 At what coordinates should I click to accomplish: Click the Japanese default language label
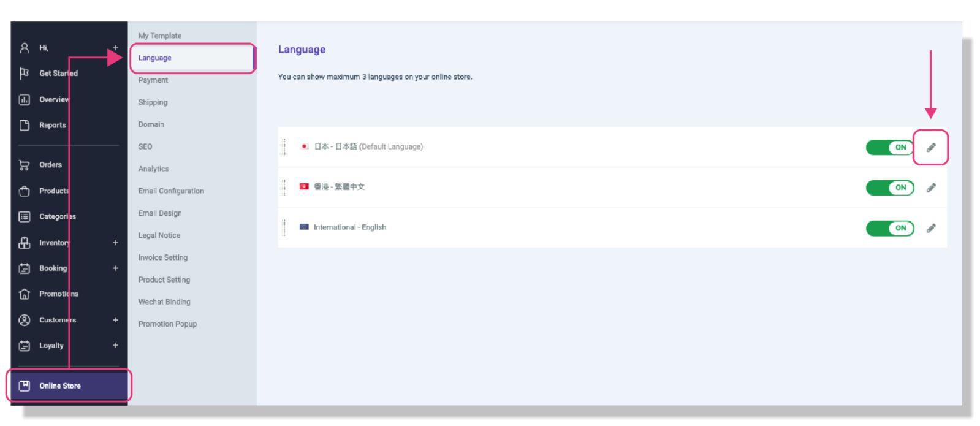pos(368,146)
